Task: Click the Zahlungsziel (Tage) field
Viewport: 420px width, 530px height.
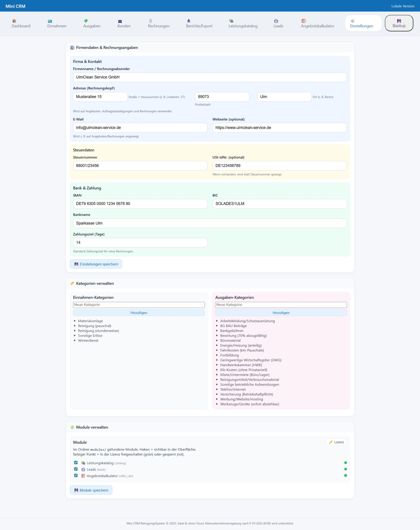Action: 140,242
